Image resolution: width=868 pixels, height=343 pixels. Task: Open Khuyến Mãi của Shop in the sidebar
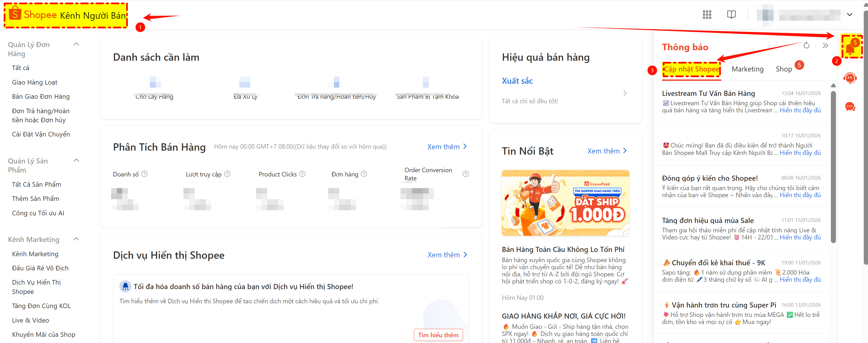[x=43, y=334]
